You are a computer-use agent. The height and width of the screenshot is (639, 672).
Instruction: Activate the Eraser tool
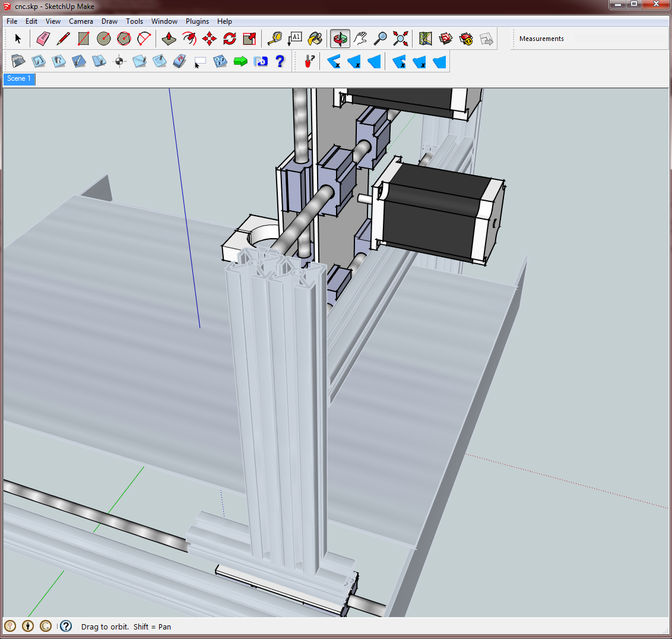tap(42, 38)
